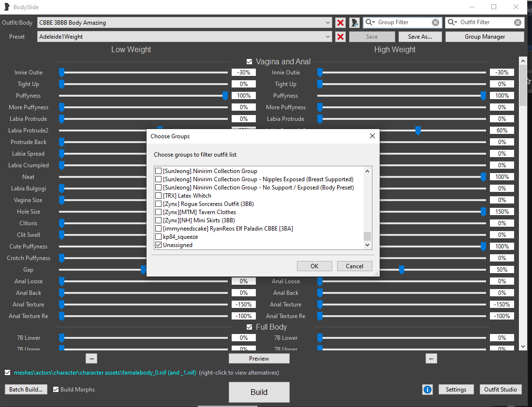The image size is (532, 407).
Task: Click low weight Puffyness slider handle
Action: click(225, 96)
